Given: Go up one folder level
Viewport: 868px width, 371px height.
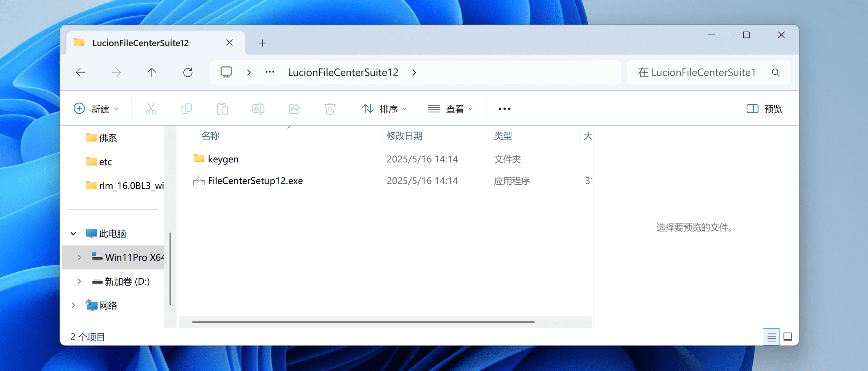Looking at the screenshot, I should 152,72.
